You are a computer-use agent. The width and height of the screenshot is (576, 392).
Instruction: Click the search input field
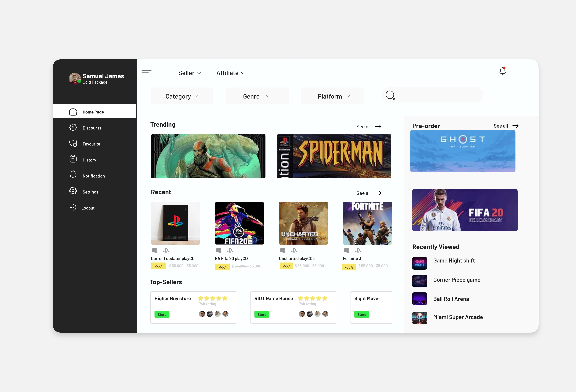[x=433, y=95]
